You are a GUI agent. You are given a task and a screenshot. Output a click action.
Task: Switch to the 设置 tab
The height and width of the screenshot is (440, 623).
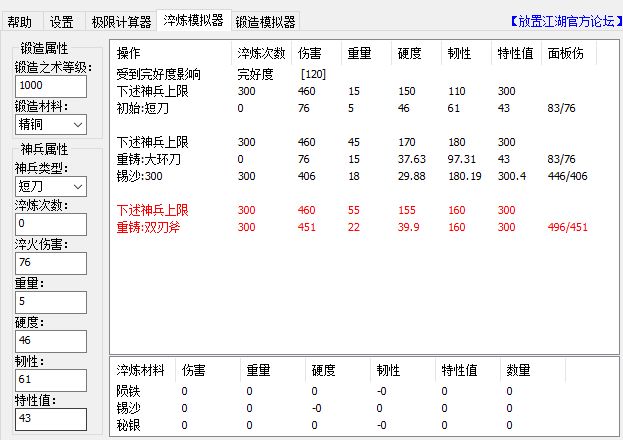[x=62, y=21]
